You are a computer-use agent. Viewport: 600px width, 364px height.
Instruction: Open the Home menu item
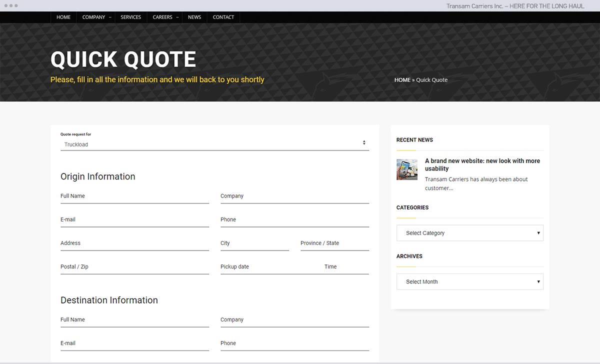63,17
